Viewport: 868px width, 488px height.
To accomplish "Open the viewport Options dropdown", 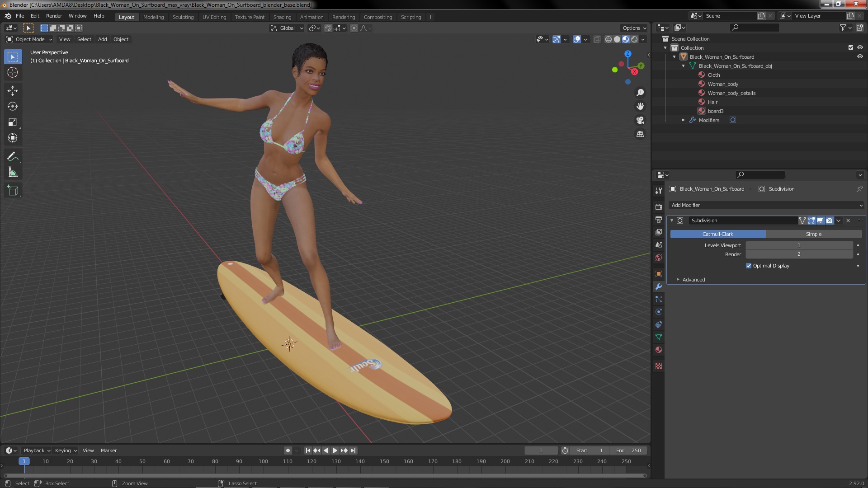I will coord(634,28).
